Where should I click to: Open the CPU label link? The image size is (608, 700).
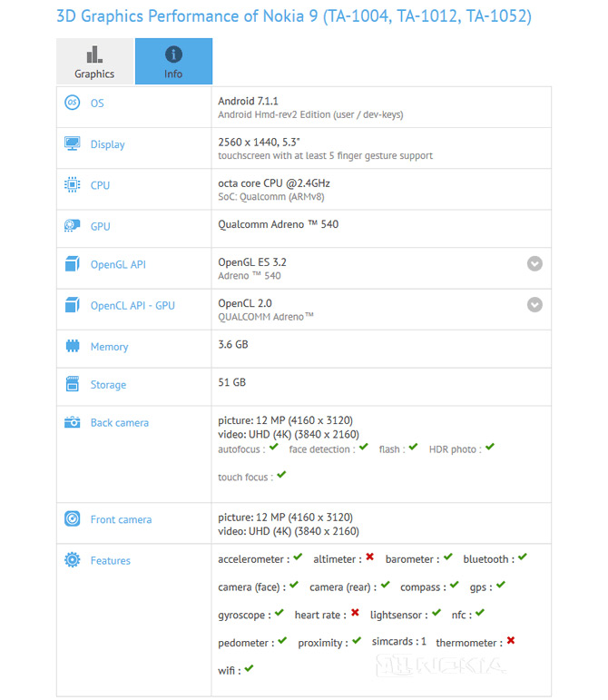[x=101, y=185]
